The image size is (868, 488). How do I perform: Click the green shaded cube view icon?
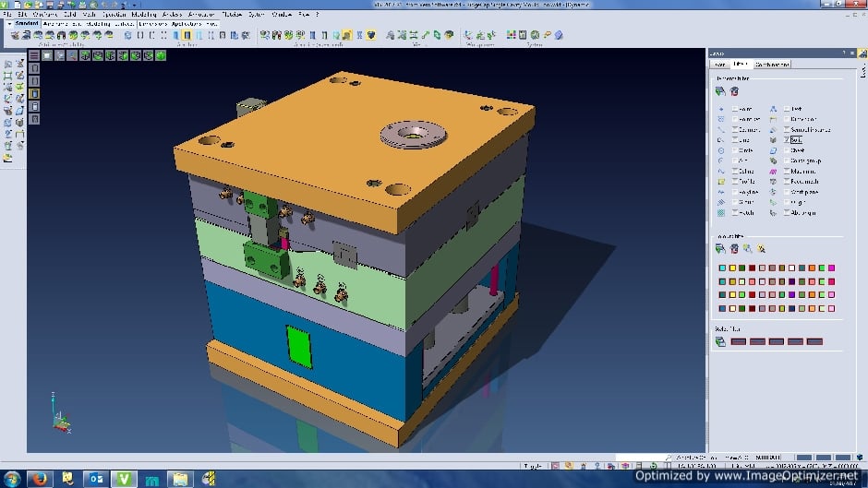[x=160, y=55]
